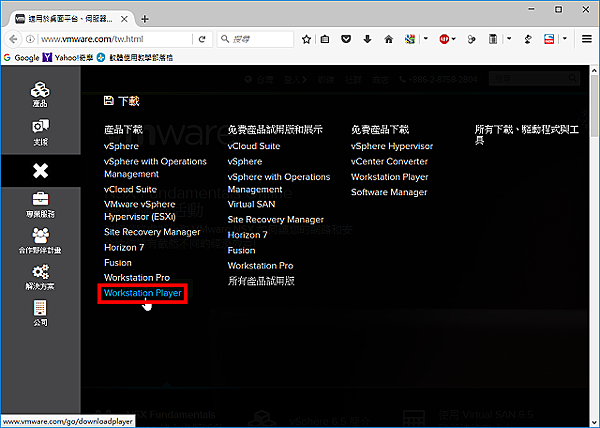Save to Pocket icon in toolbar
600x428 pixels.
pos(346,39)
